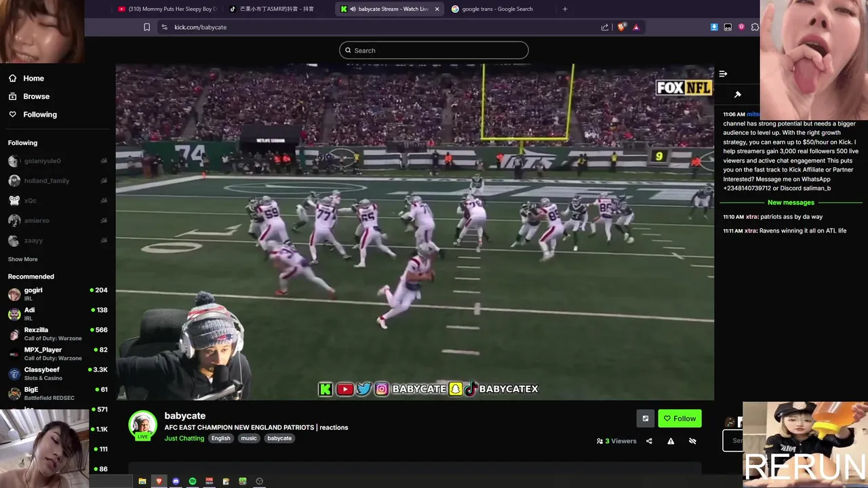Collapse chat with arrow icon
Viewport: 868px width, 488px height.
point(723,73)
